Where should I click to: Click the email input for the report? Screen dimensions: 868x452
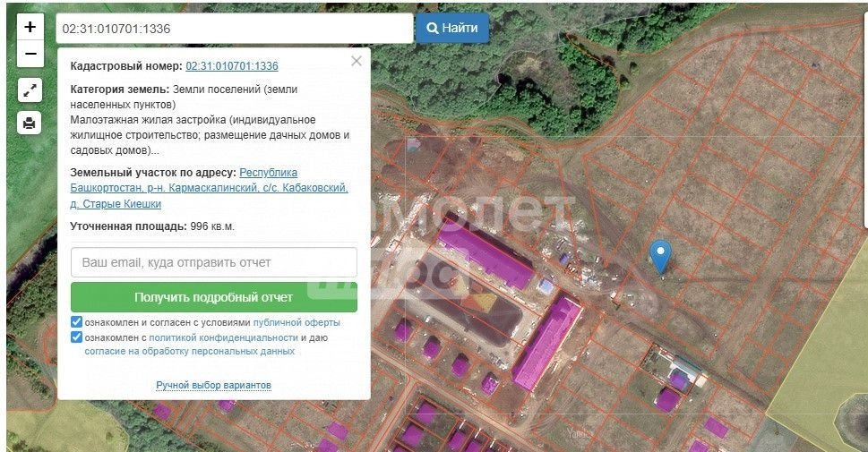pos(213,263)
